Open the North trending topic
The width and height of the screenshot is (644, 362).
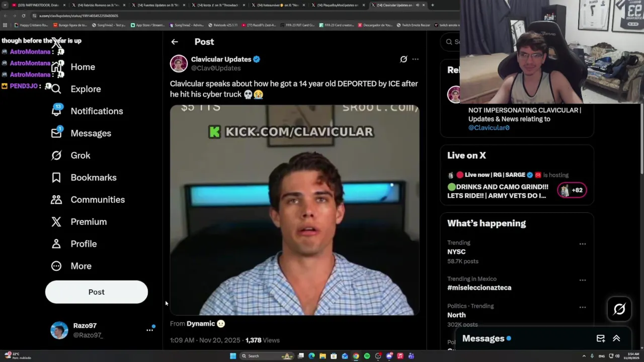[456, 315]
